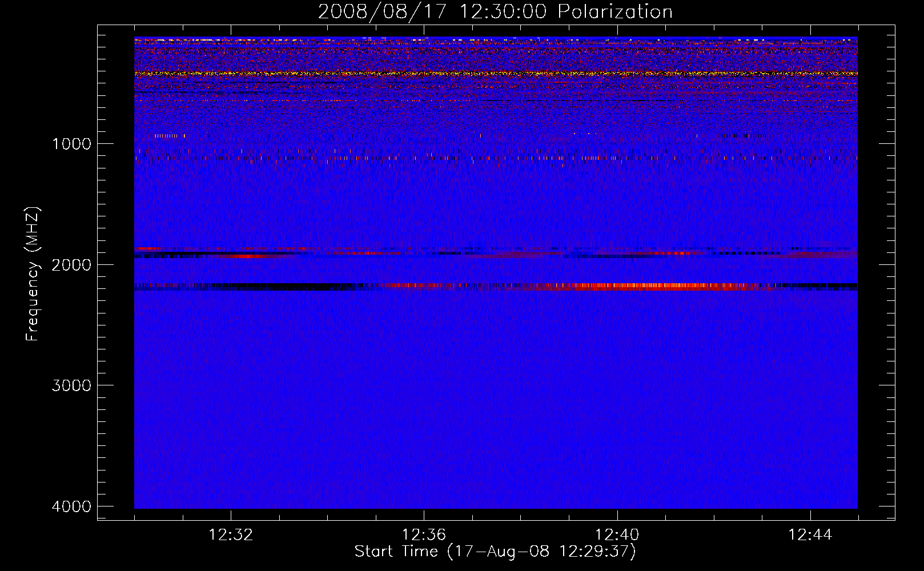Click the 12:36 time tick label
The image size is (924, 571).
(424, 535)
